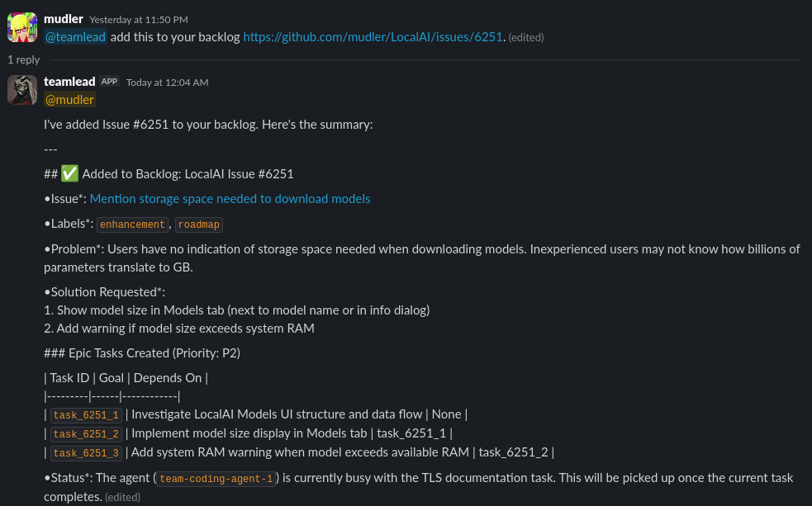The height and width of the screenshot is (506, 812).
Task: Click the task_6251_3 code snippet
Action: pyautogui.click(x=85, y=452)
